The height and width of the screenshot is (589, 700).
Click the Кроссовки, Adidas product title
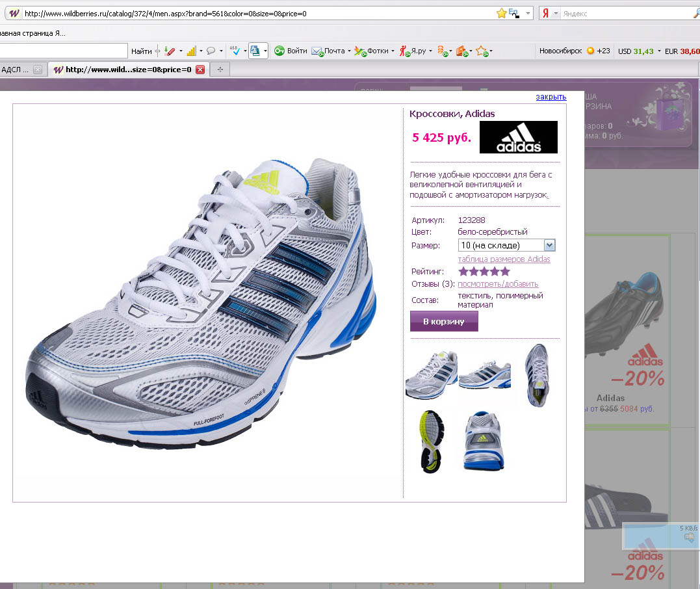point(452,114)
